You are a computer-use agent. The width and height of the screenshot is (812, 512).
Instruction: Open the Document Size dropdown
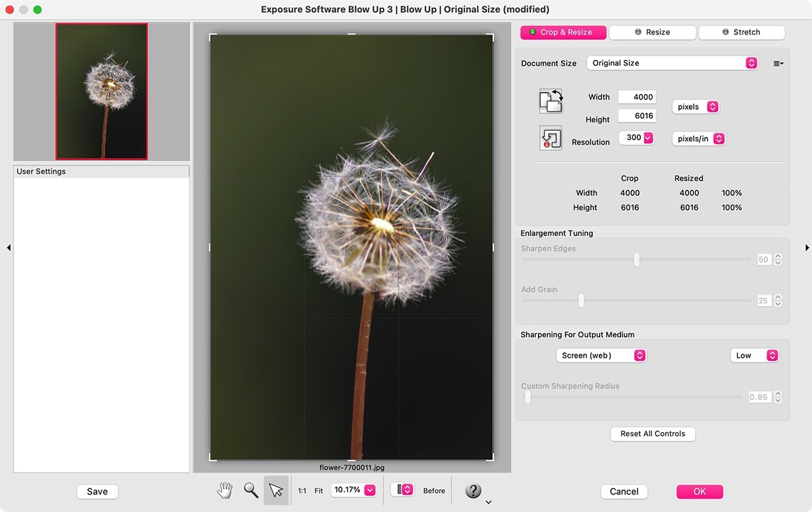[672, 63]
